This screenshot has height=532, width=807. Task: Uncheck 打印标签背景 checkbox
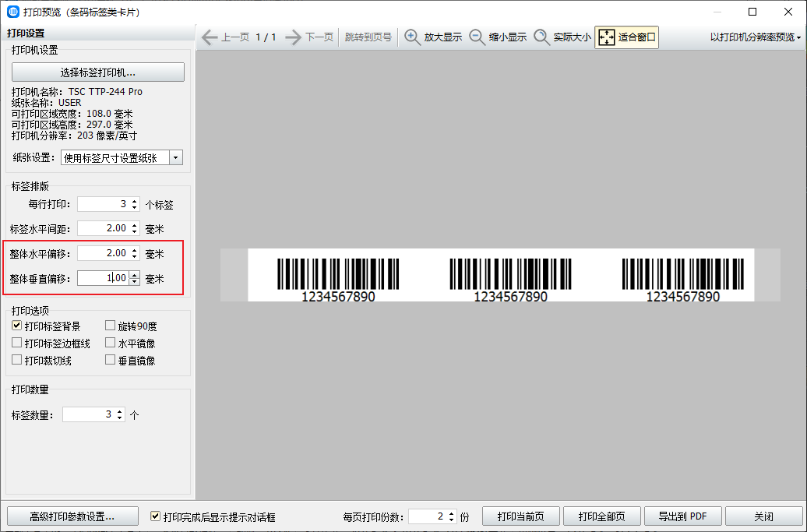[17, 326]
